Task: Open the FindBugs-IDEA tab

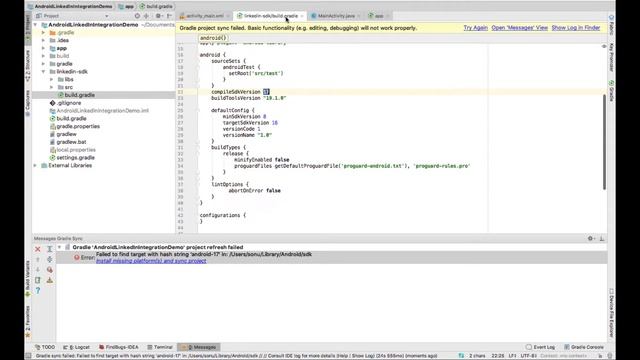Action: [x=118, y=347]
